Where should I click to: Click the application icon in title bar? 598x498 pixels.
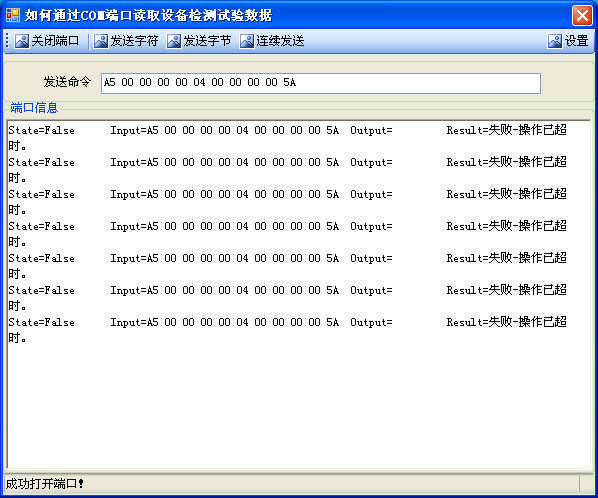13,15
